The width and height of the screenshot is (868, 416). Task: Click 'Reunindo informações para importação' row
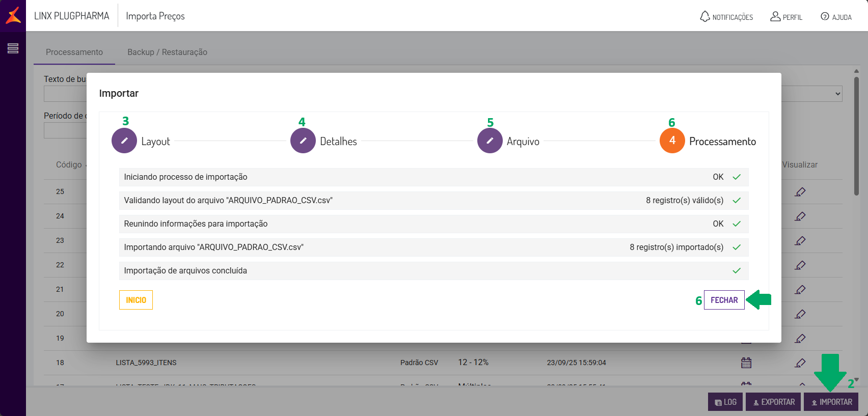click(434, 224)
